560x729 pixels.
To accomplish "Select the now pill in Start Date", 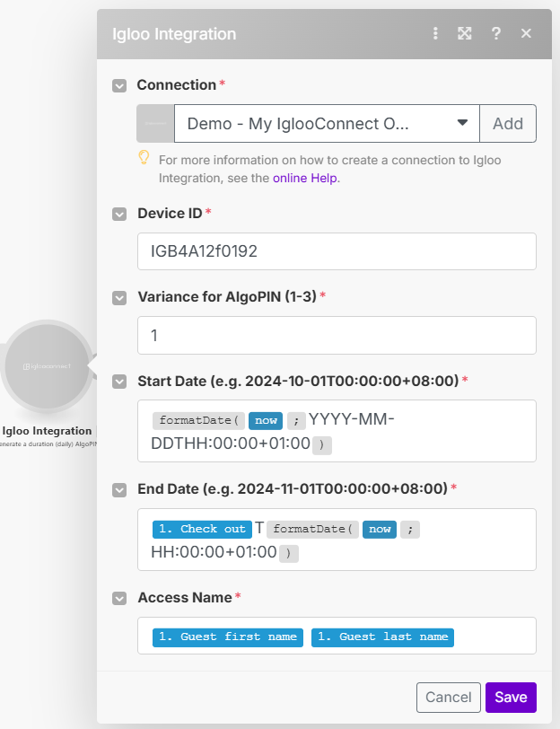I will (266, 421).
